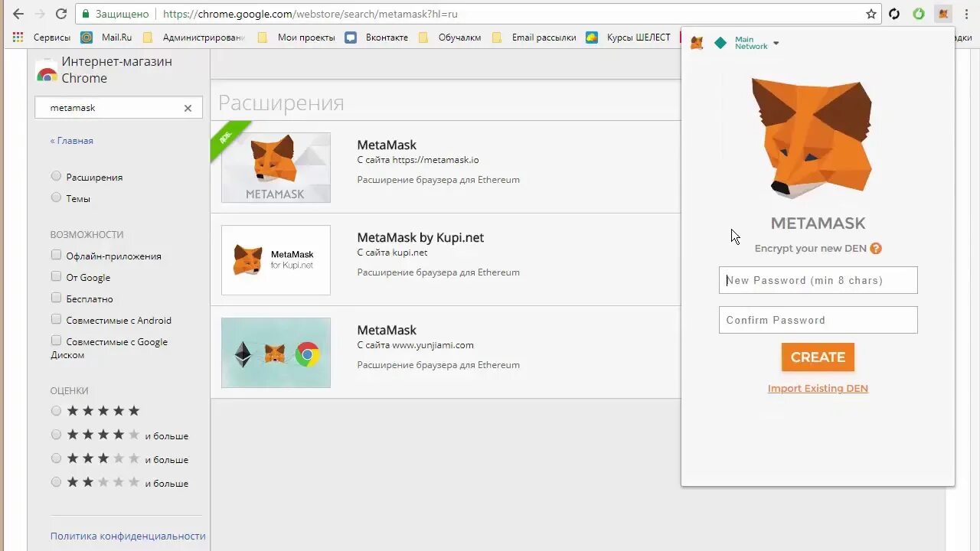Focus the Confirm Password field
This screenshot has height=551, width=980.
[x=818, y=320]
